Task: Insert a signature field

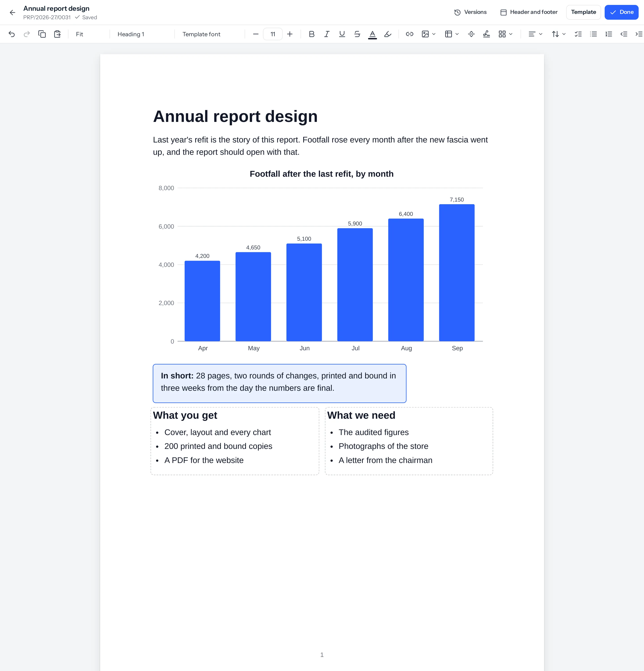Action: [x=486, y=34]
